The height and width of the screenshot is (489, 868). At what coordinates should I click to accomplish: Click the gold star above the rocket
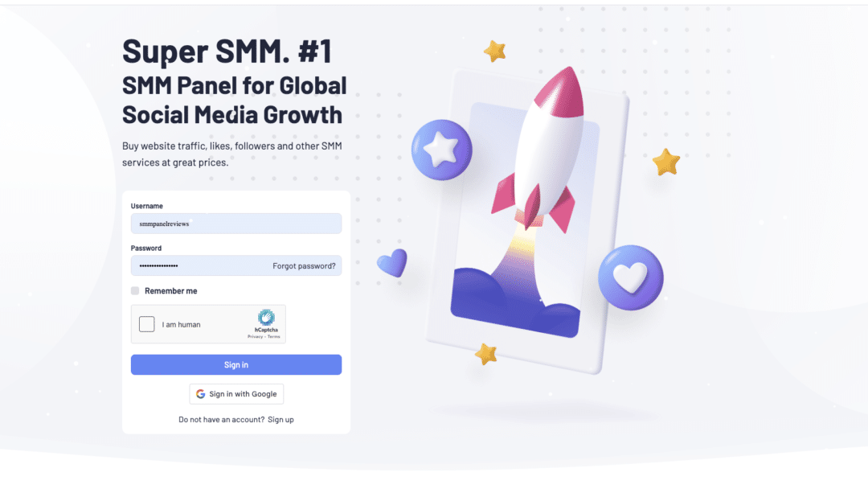pyautogui.click(x=495, y=51)
